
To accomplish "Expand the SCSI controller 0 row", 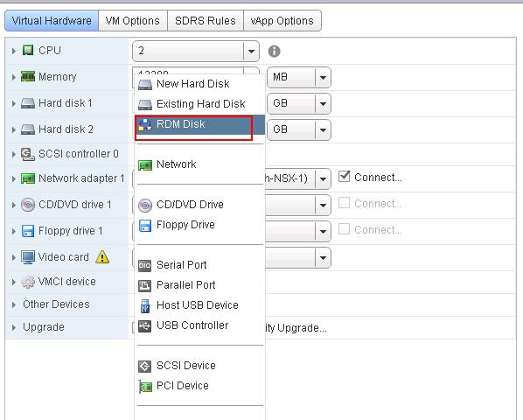I will point(14,154).
